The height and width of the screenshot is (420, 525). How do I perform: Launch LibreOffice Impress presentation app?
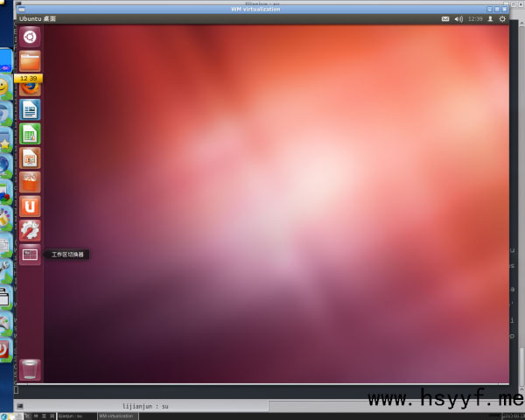(30, 157)
